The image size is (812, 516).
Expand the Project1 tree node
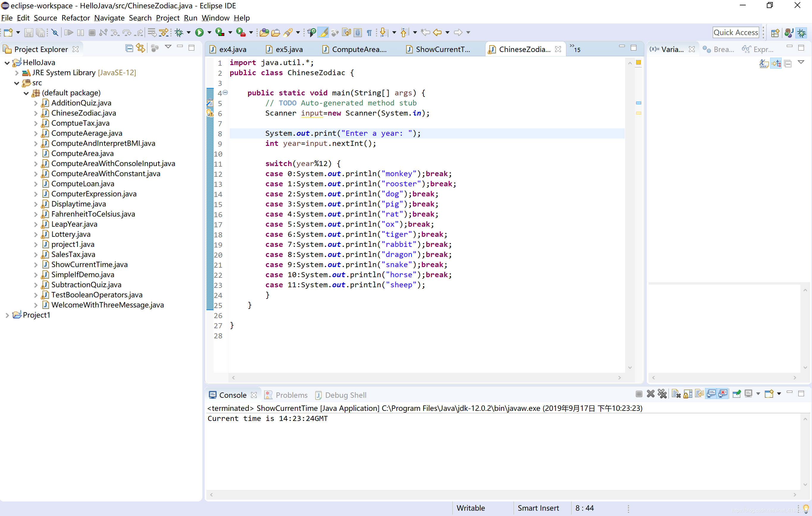[x=7, y=315]
